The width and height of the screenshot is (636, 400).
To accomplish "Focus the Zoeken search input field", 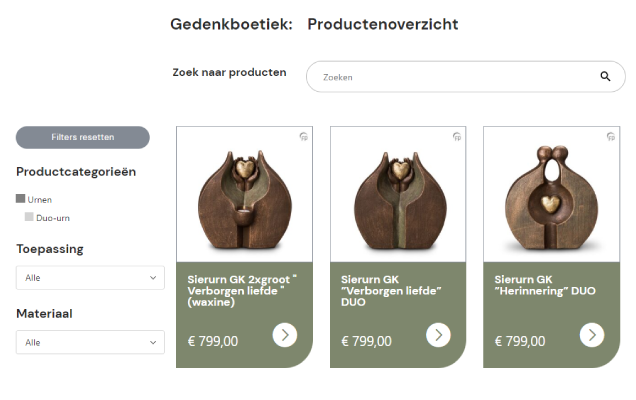I will (x=455, y=77).
